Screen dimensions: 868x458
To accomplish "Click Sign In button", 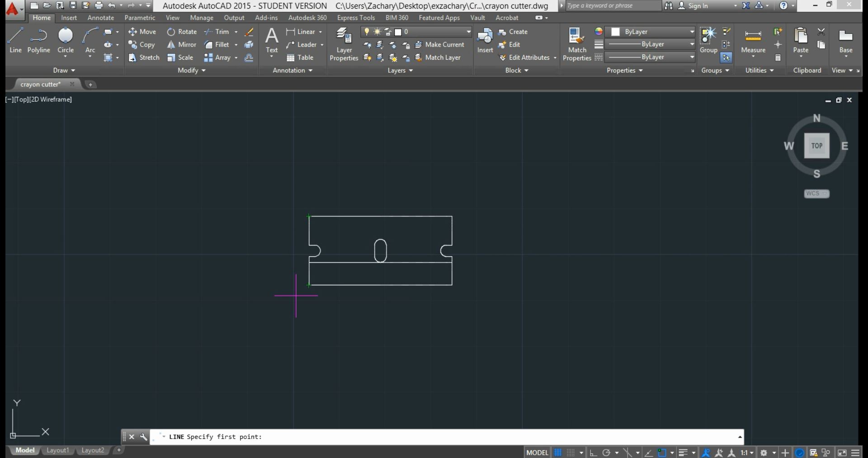I will 693,6.
